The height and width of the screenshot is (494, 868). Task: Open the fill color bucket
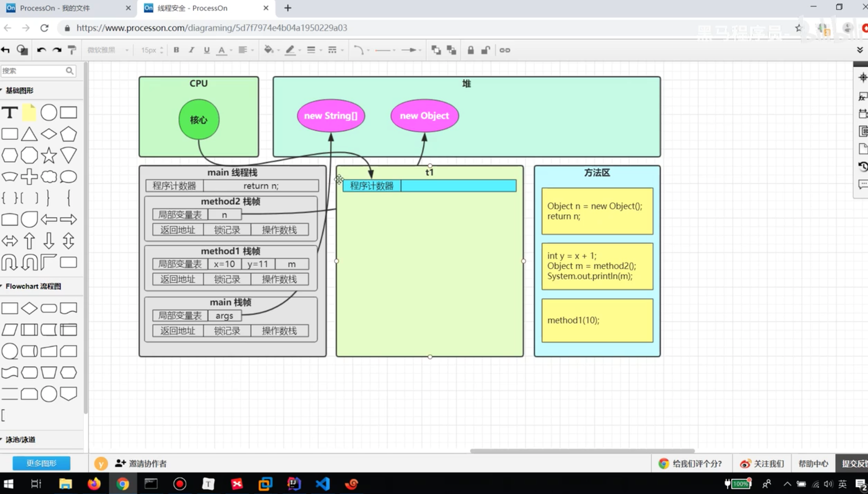[x=269, y=50]
